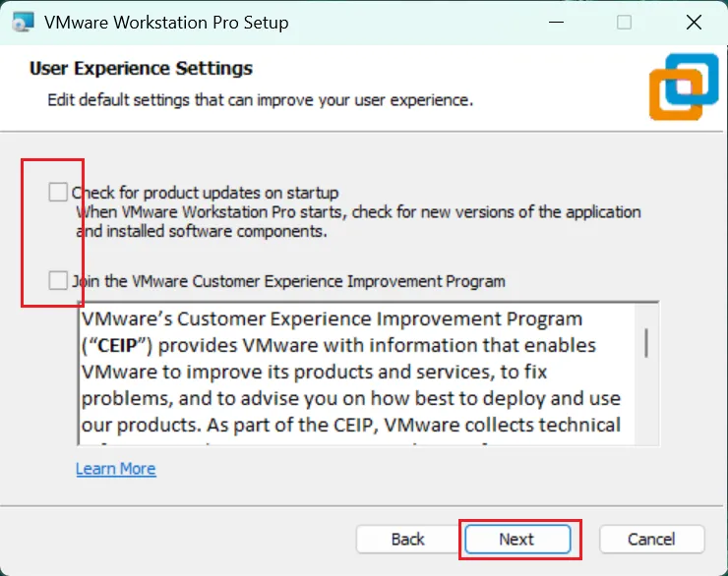Enable Check for product updates on startup
728x576 pixels.
click(x=58, y=192)
